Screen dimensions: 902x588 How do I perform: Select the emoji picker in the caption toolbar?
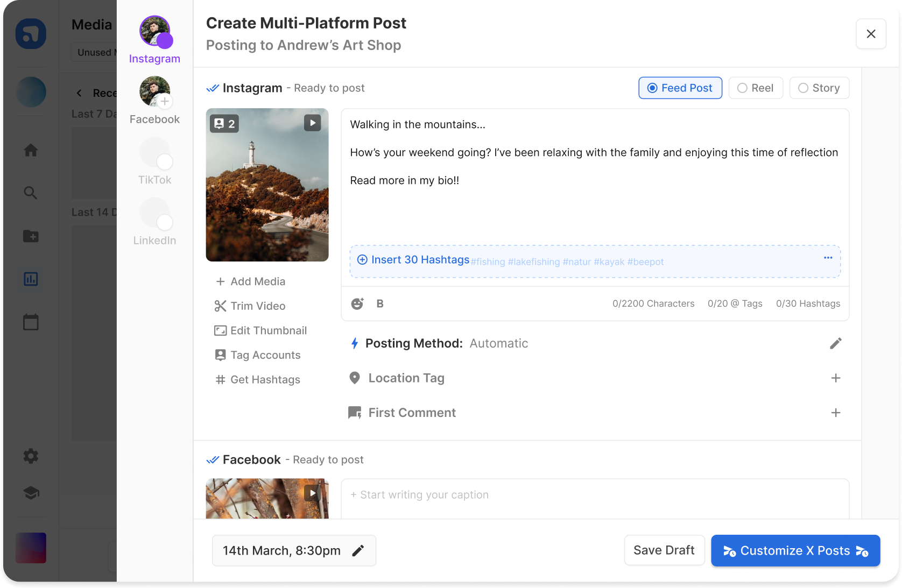click(357, 303)
